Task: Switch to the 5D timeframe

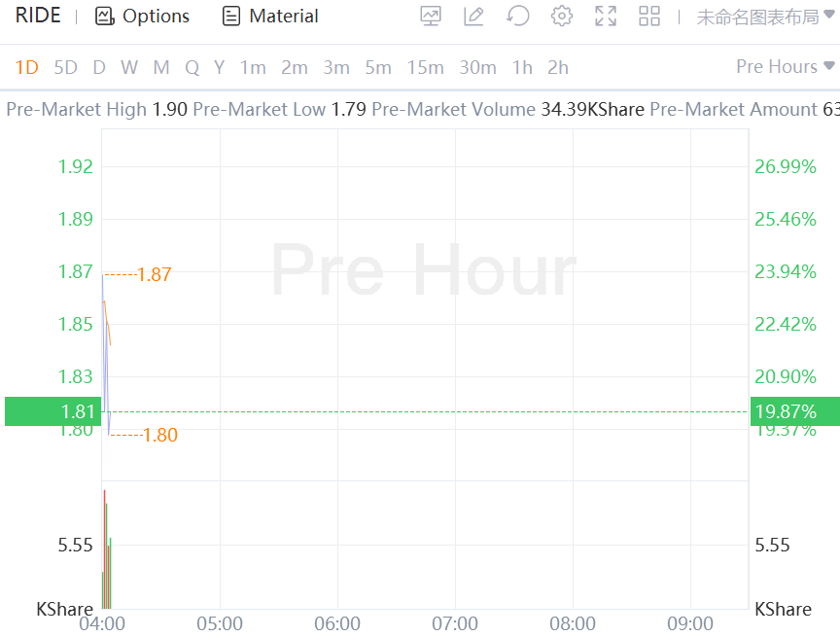Action: click(x=65, y=67)
